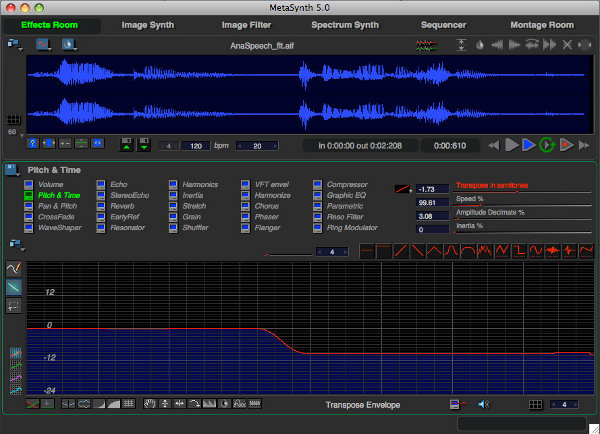Click the speaker preview icon
This screenshot has height=434, width=600.
tap(484, 404)
